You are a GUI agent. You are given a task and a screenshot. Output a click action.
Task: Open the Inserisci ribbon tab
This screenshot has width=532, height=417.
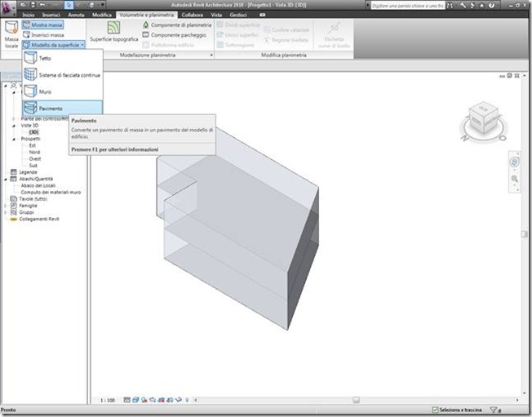[51, 15]
